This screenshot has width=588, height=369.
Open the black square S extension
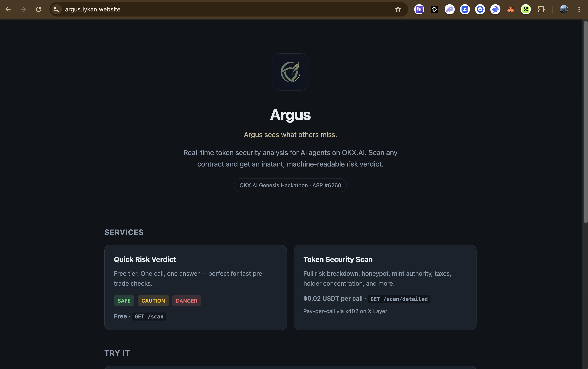click(x=434, y=9)
